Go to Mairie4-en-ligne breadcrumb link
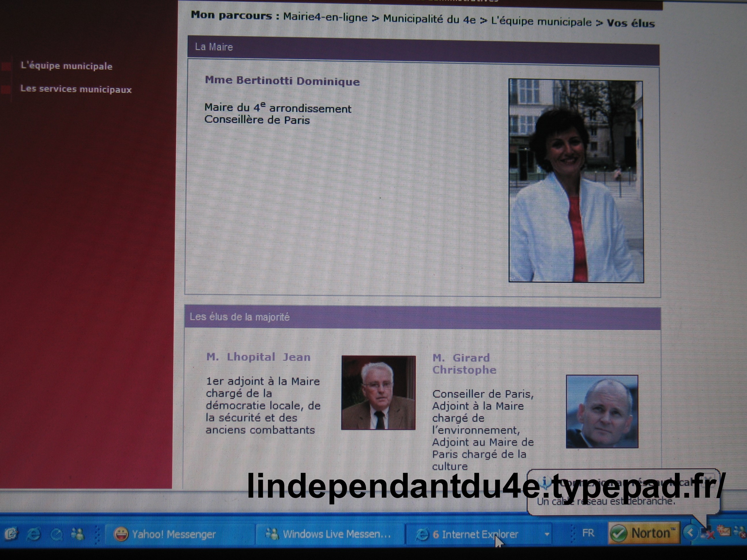 325,17
